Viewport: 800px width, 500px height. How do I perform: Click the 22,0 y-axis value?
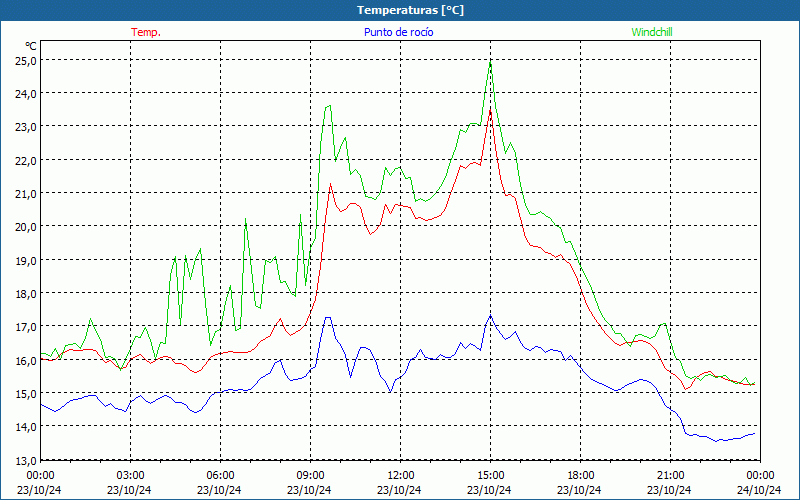[25, 161]
